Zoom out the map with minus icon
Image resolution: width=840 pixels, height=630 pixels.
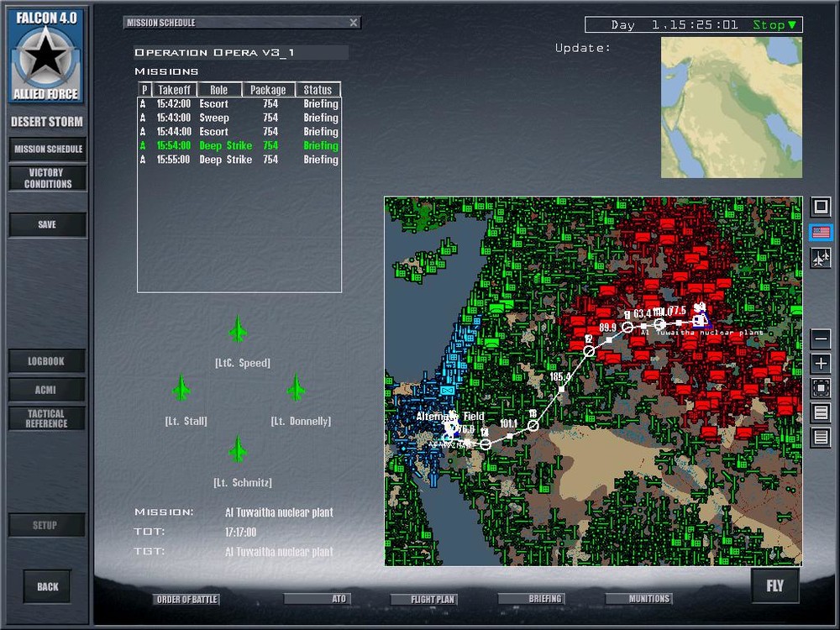tap(820, 339)
